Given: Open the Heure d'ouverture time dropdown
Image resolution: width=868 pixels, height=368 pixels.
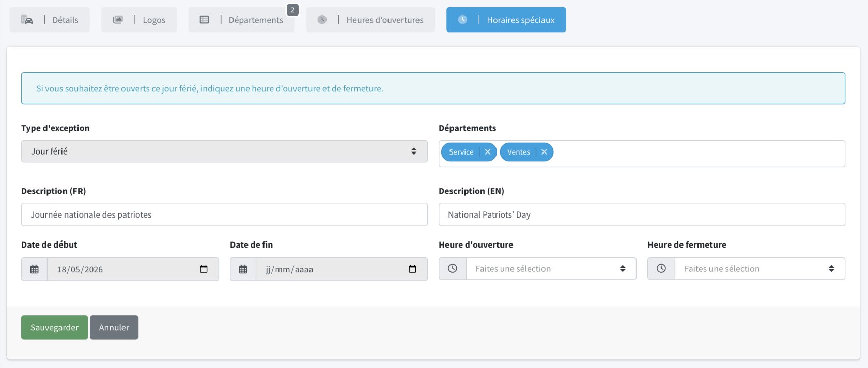Looking at the screenshot, I should [551, 269].
